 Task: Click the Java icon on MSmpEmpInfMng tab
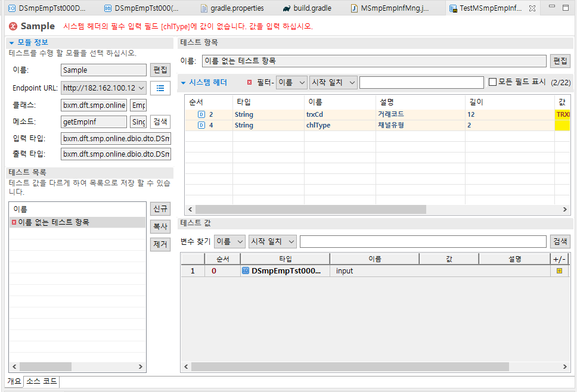click(x=353, y=8)
